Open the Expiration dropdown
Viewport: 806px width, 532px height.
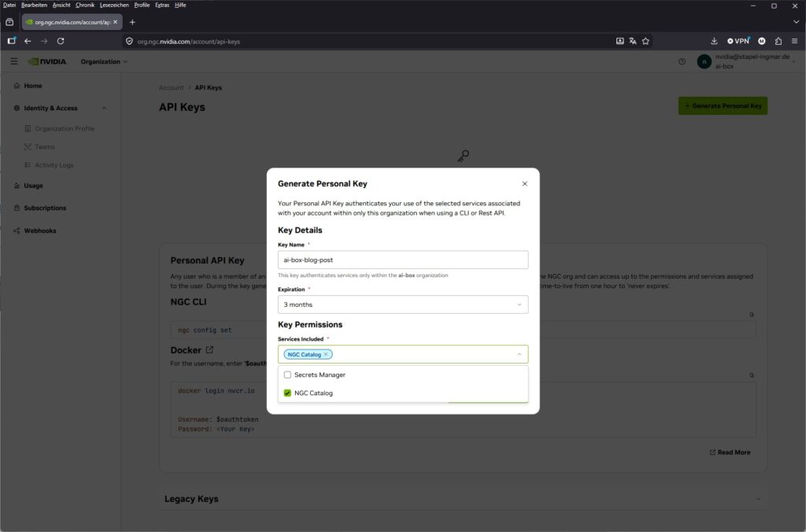tap(402, 305)
